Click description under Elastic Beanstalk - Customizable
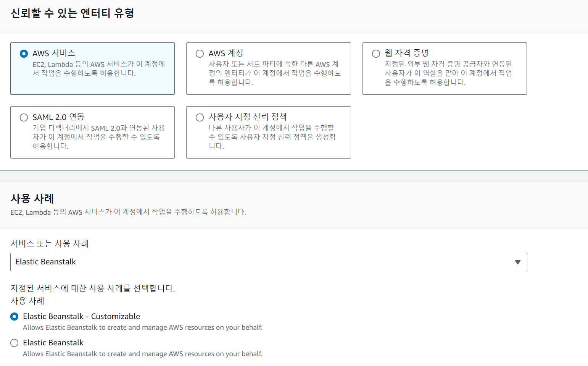The width and height of the screenshot is (588, 366). (x=143, y=327)
